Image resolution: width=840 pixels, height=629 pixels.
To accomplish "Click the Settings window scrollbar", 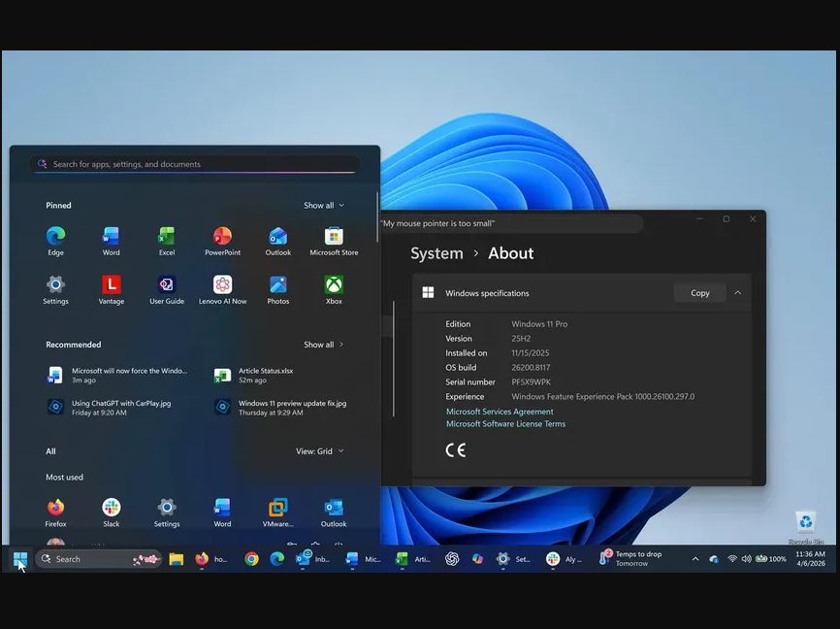I will (x=394, y=358).
